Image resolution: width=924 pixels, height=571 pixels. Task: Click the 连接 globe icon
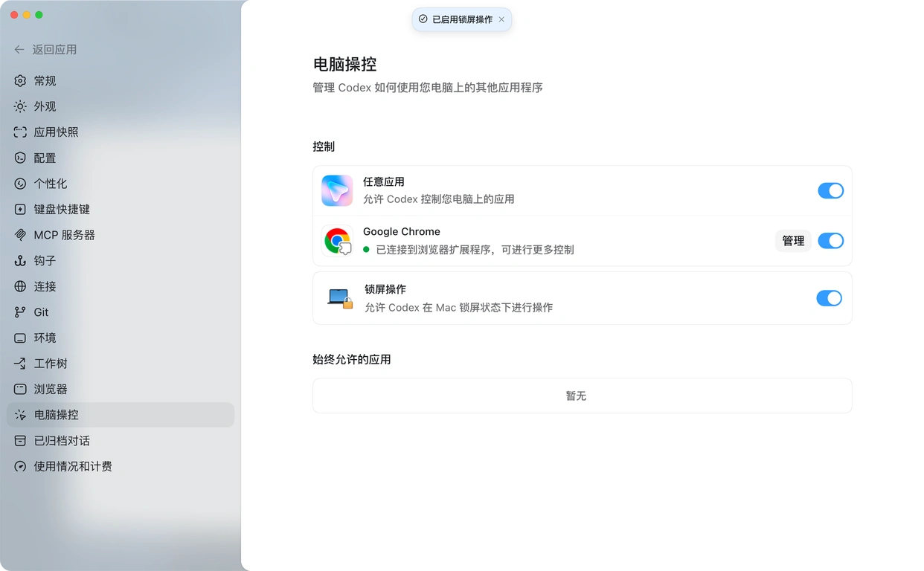20,286
